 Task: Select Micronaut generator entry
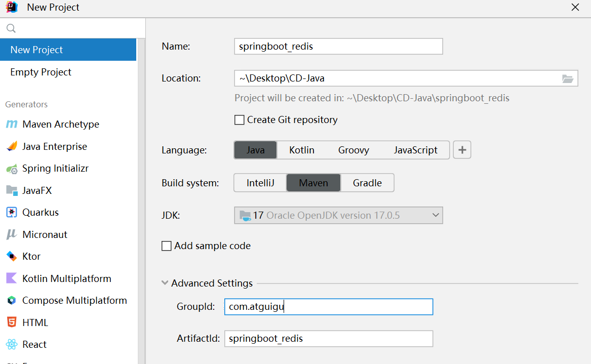click(x=68, y=234)
